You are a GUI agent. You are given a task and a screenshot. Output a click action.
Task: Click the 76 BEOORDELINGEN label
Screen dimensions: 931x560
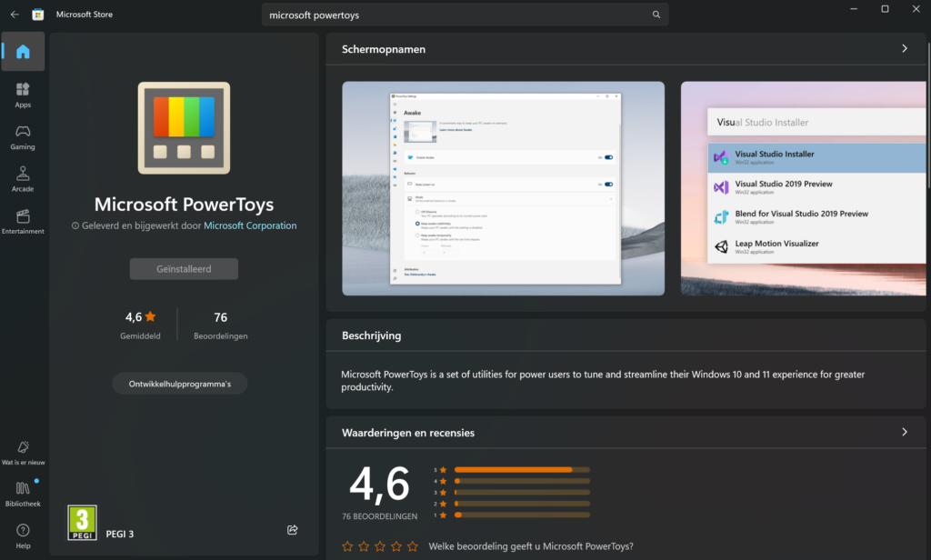379,516
